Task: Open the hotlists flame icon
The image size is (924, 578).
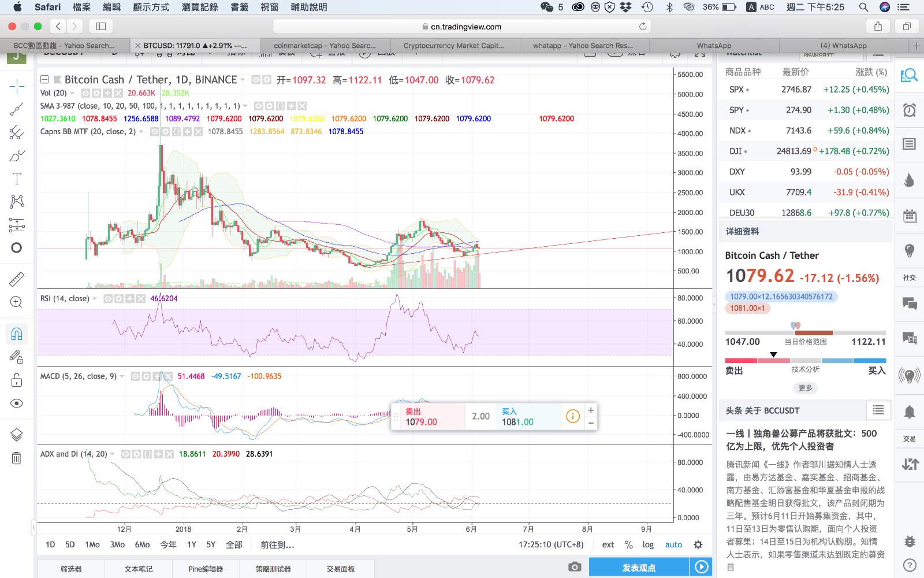Action: [x=910, y=180]
